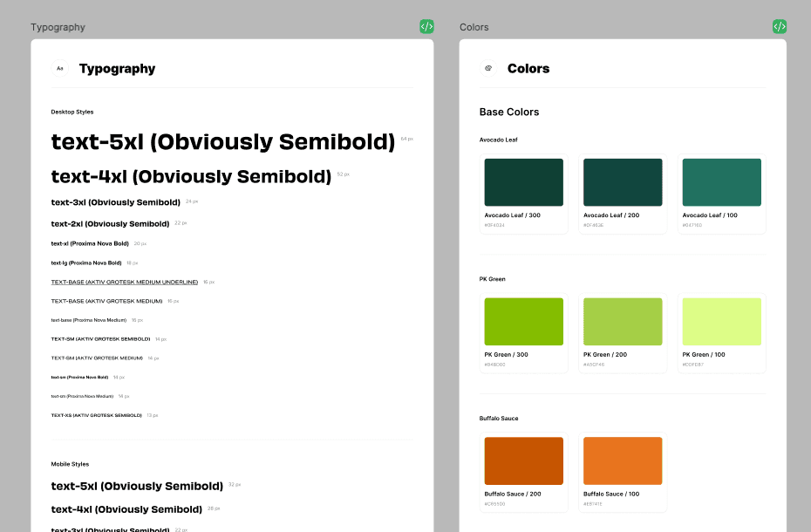Click the Avocado Leaf / 100 color swatch
This screenshot has height=532, width=811.
pyautogui.click(x=721, y=182)
